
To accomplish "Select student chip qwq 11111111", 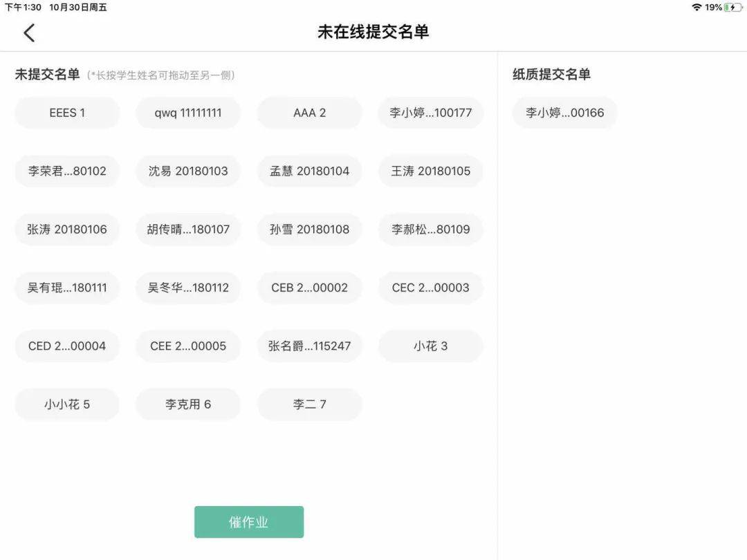I will (188, 113).
